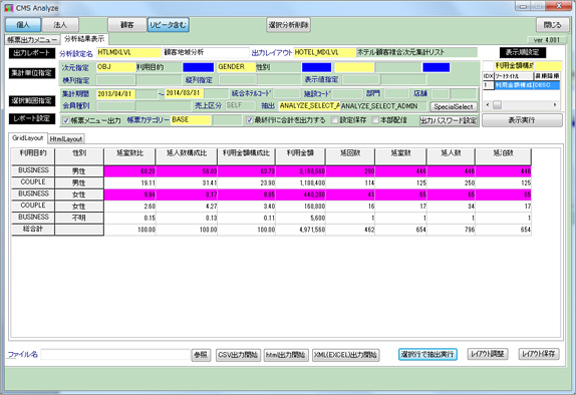The image size is (576, 395).
Task: Click the HTLMDXLVL analysis setting field
Action: pos(129,53)
